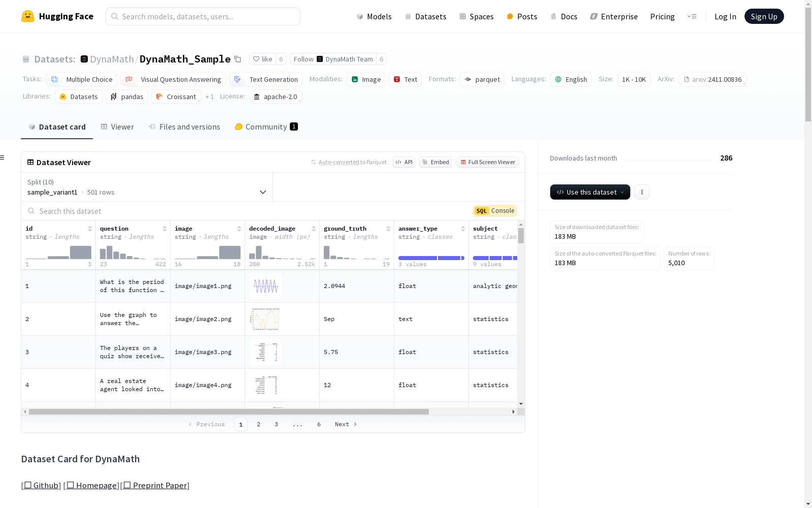Click the Hugging Face logo icon
The height and width of the screenshot is (508, 812).
point(28,16)
